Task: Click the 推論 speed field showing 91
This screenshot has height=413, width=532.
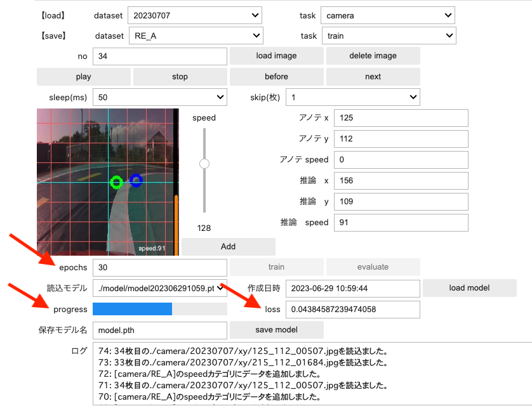Action: coord(401,223)
